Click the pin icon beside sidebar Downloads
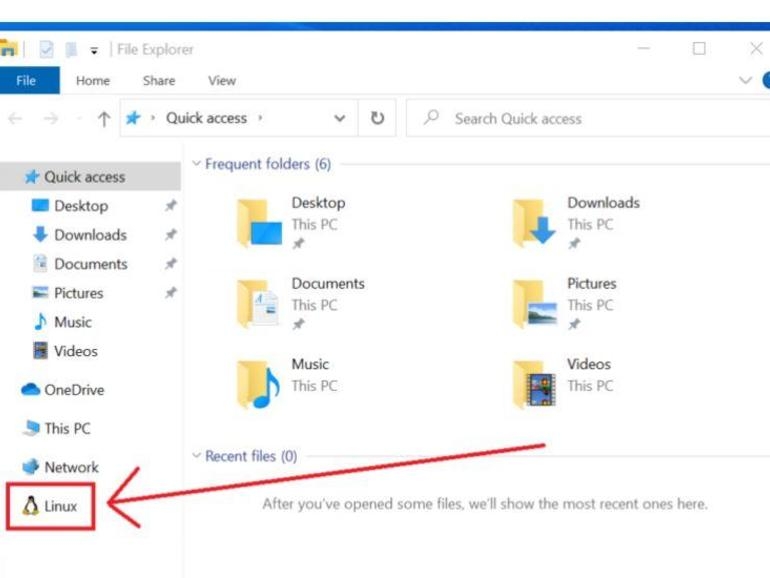The height and width of the screenshot is (578, 770). (170, 234)
